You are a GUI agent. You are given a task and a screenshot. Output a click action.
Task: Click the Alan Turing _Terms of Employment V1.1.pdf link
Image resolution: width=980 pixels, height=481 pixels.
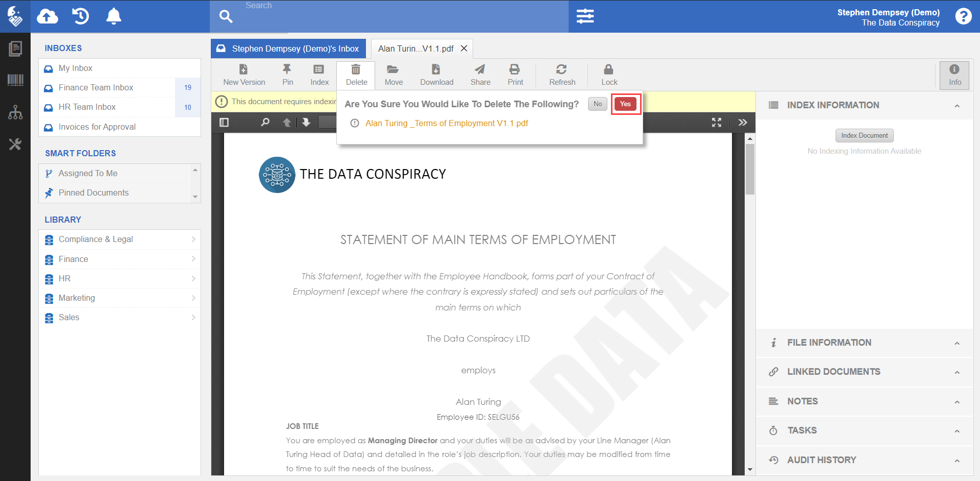[447, 124]
